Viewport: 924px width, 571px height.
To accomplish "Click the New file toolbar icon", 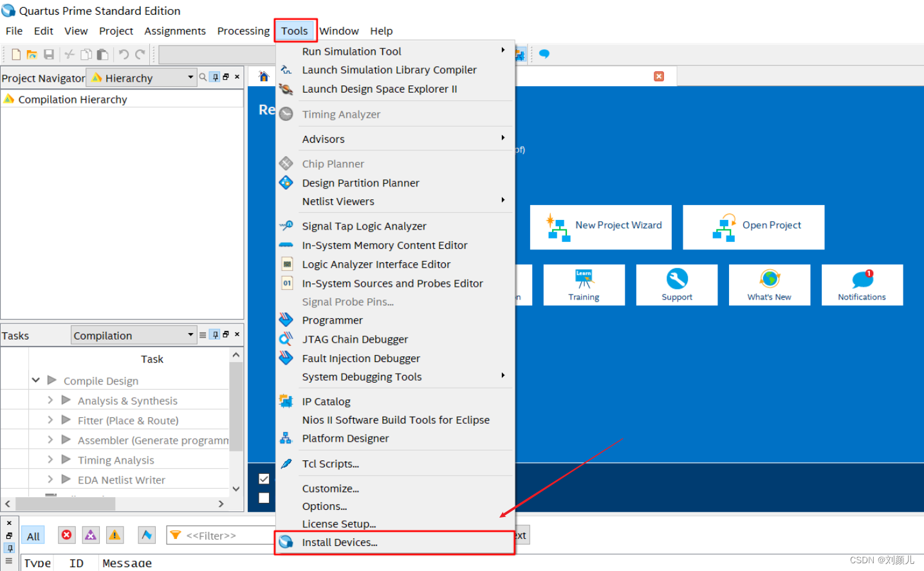I will (16, 55).
